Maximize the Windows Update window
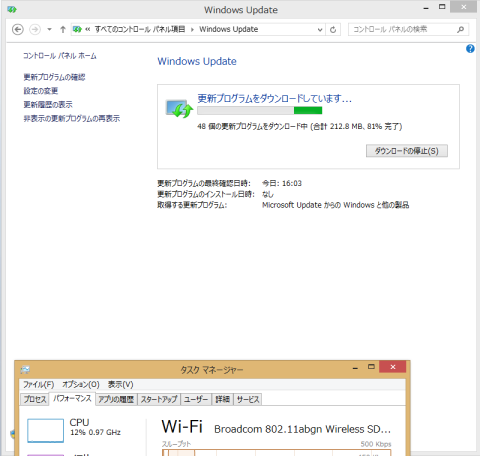 (x=442, y=7)
